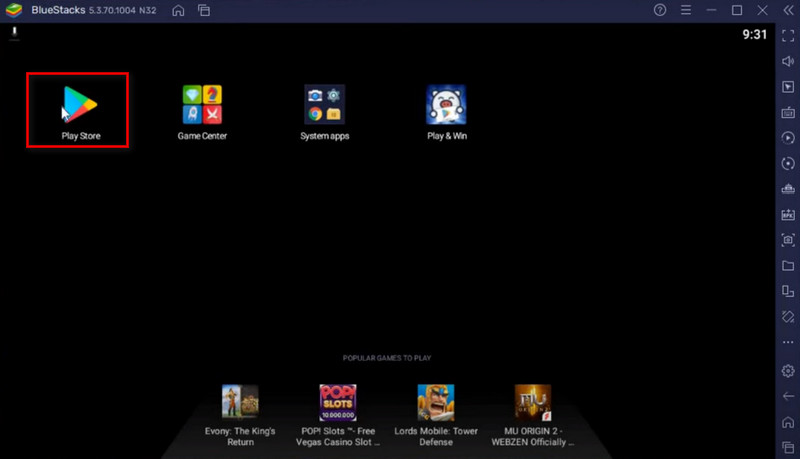This screenshot has width=800, height=459.
Task: Toggle the cursor lock sidebar icon
Action: coord(788,87)
